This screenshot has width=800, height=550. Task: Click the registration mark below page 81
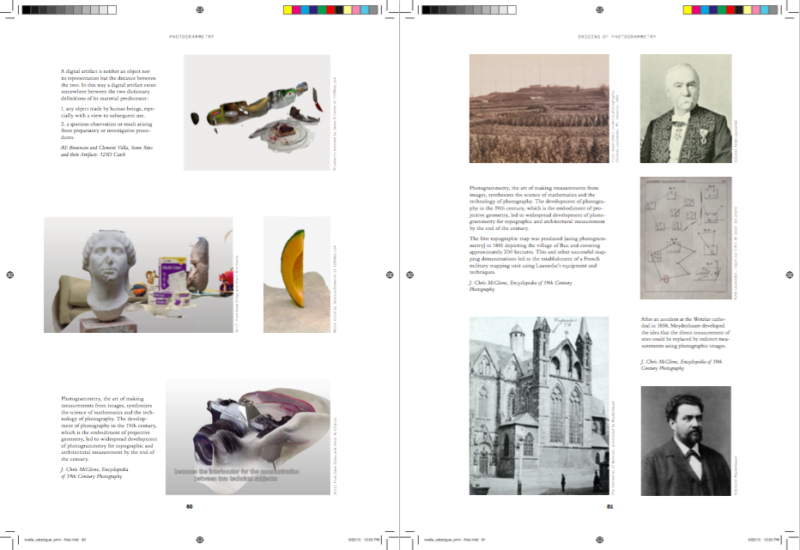[x=600, y=540]
